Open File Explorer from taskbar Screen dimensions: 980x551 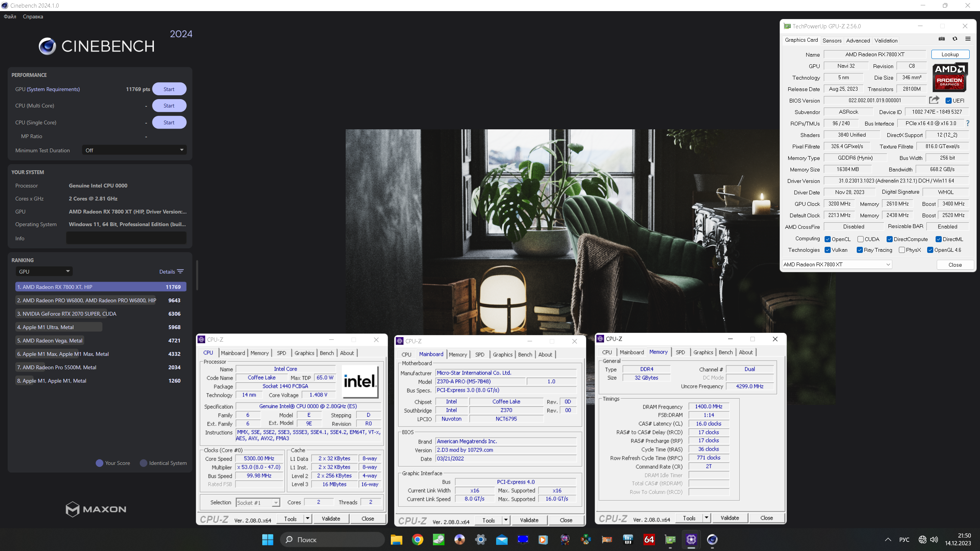point(396,540)
